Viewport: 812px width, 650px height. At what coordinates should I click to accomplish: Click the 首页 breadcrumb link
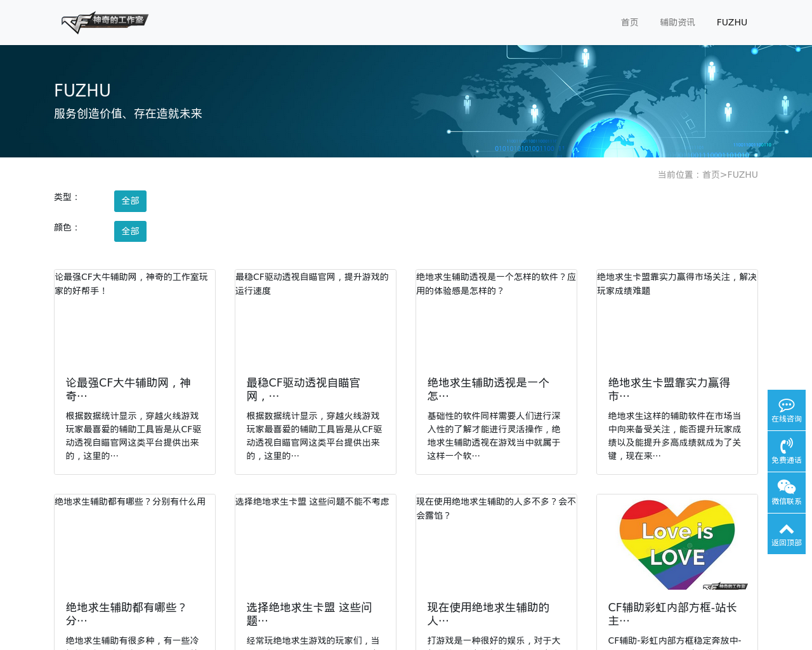coord(710,175)
